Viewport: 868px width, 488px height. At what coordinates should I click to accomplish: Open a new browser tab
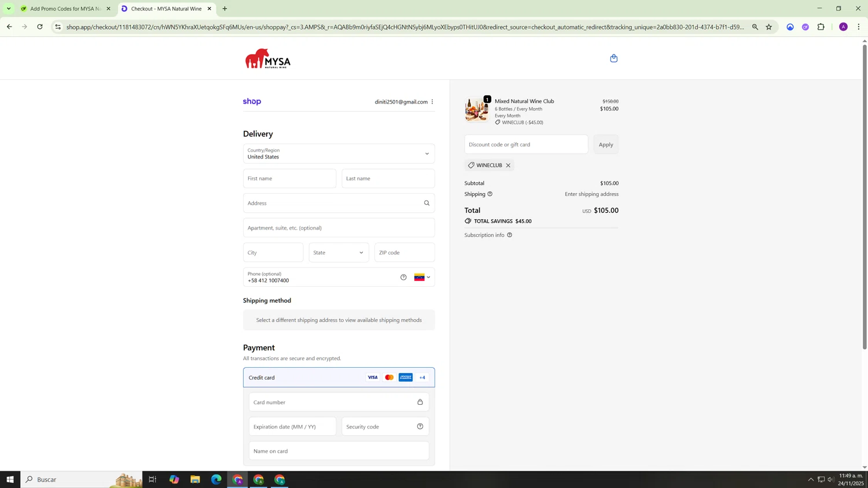click(x=225, y=9)
